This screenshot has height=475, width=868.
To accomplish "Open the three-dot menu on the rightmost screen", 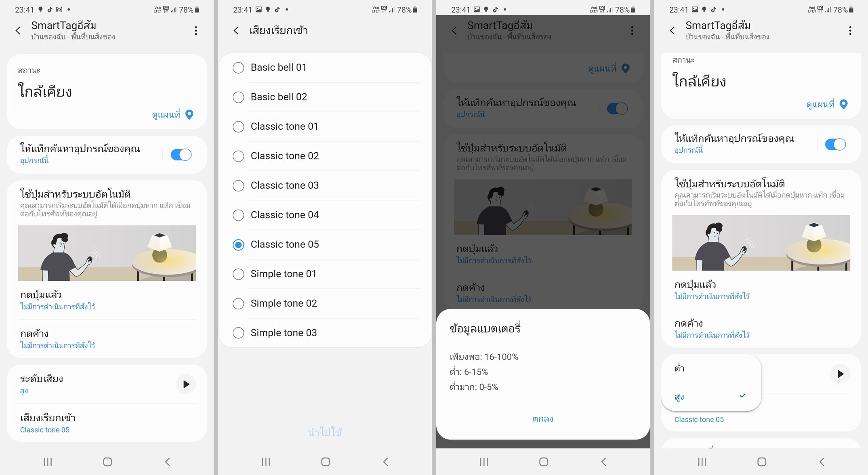I will (850, 31).
